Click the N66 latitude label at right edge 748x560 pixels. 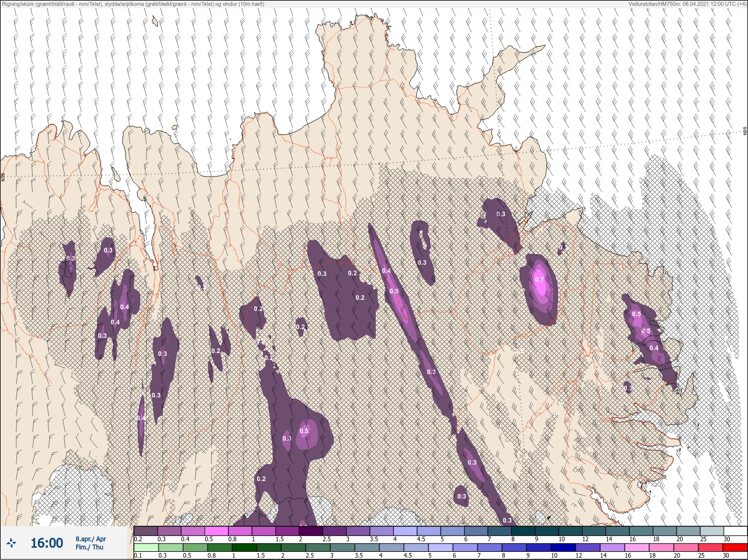[x=745, y=132]
